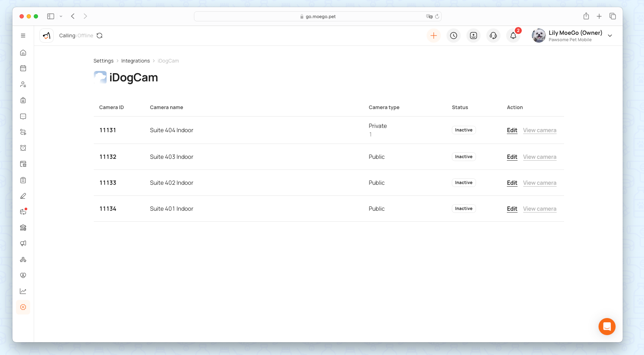644x355 pixels.
Task: Click camera ID 11132
Action: 108,157
